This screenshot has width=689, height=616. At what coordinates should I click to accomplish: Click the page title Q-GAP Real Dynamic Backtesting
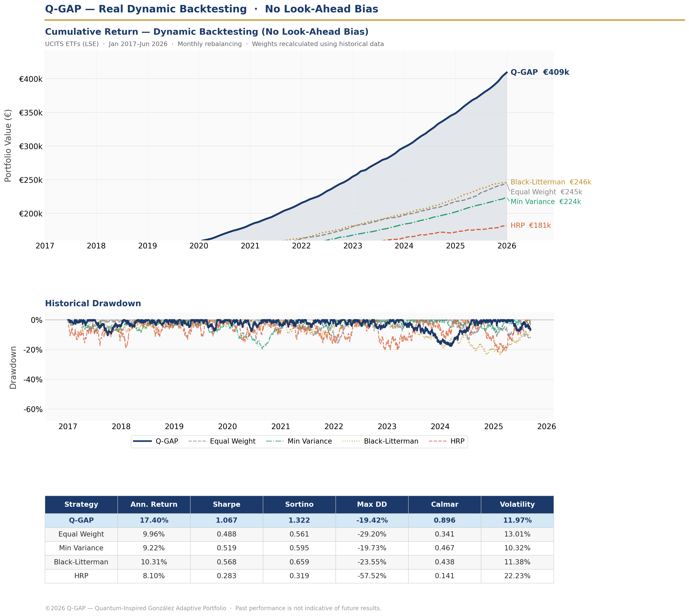tap(211, 9)
